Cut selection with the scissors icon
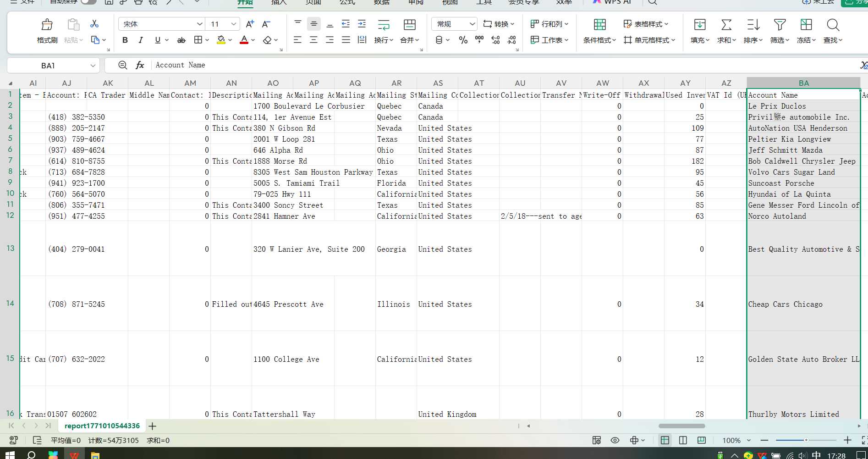Image resolution: width=868 pixels, height=459 pixels. click(94, 23)
